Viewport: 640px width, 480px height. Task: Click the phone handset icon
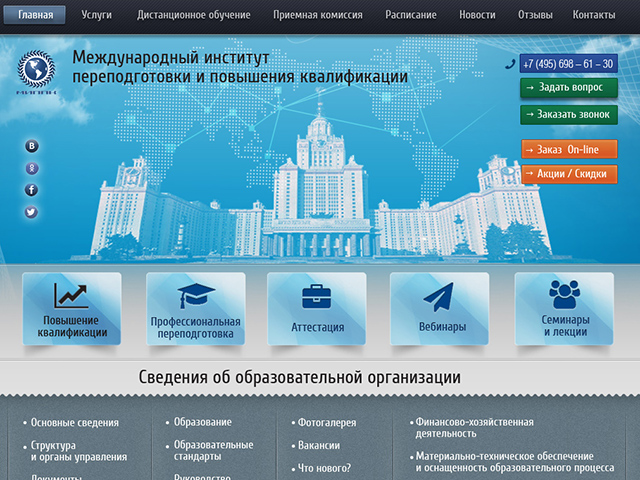point(510,64)
